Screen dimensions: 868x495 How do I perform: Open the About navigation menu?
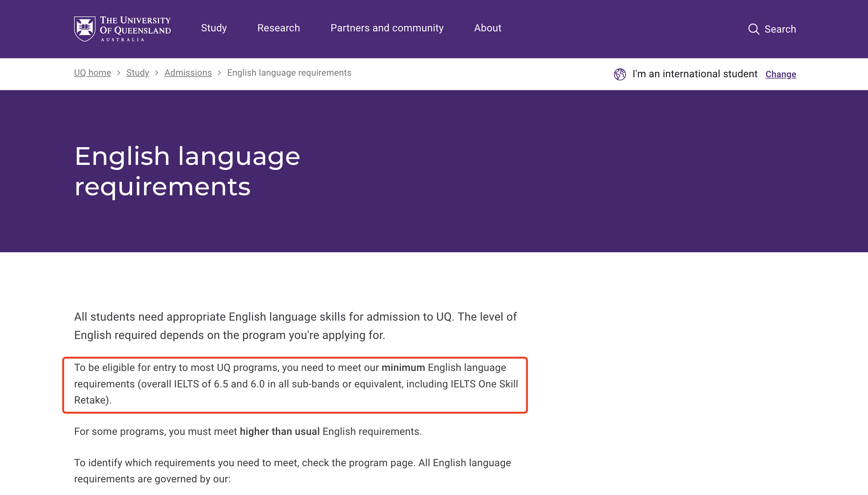tap(487, 28)
